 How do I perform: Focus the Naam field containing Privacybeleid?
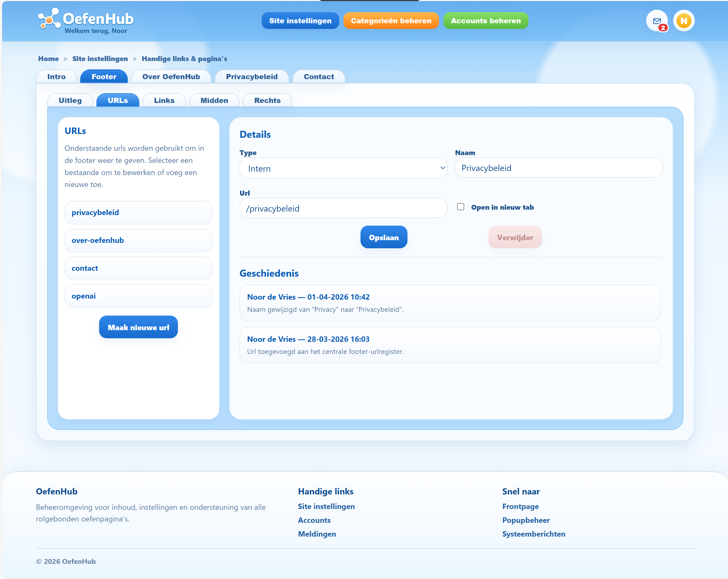pos(559,168)
